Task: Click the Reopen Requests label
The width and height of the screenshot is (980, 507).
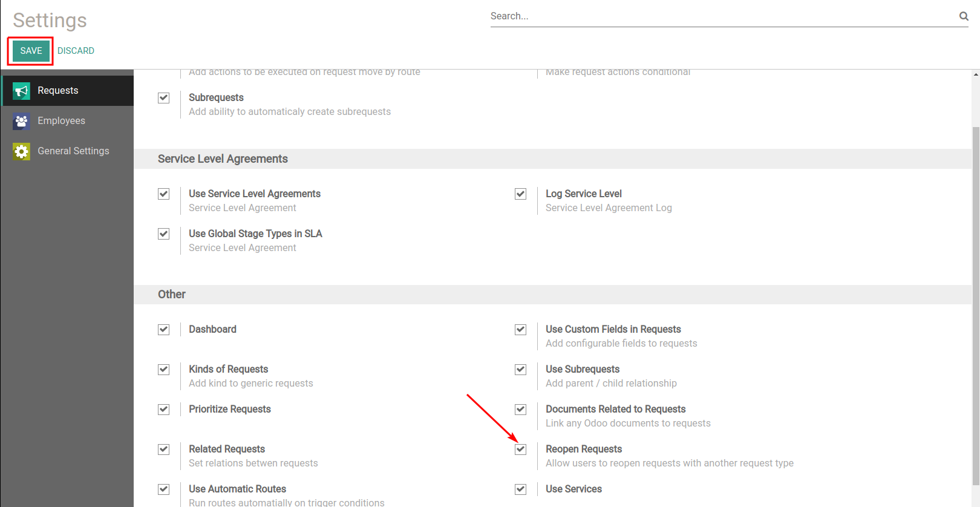Action: point(584,449)
